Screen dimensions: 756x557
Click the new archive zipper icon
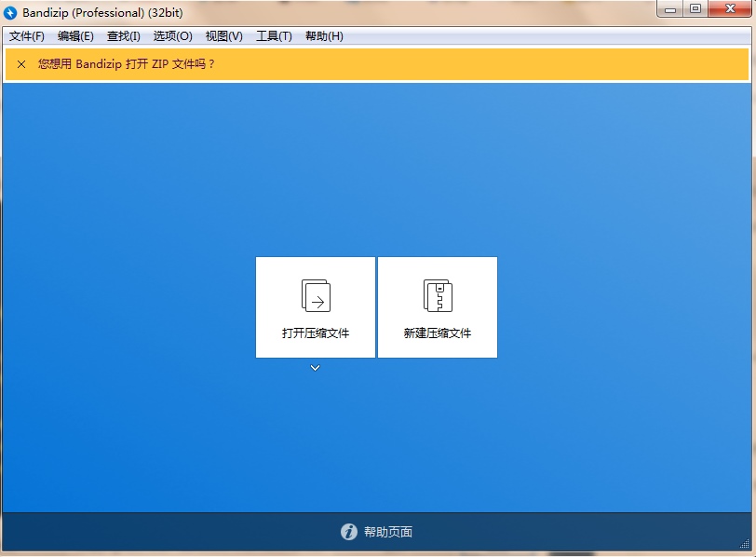pyautogui.click(x=438, y=296)
